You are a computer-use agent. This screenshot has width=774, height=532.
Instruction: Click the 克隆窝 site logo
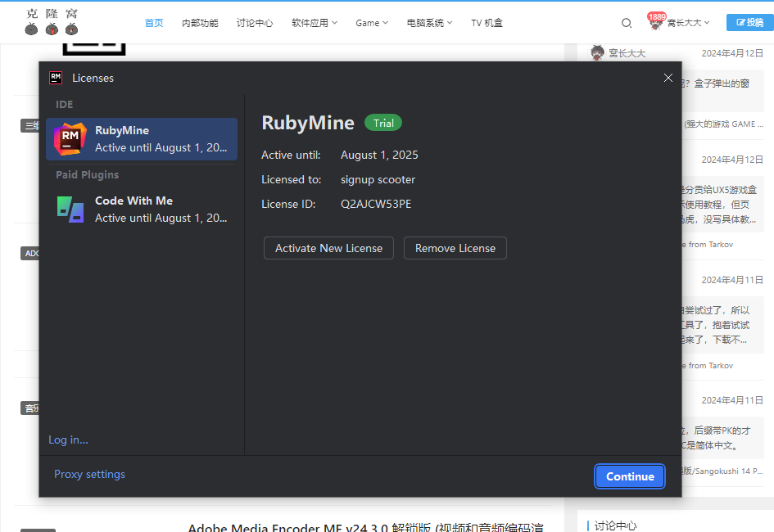52,22
